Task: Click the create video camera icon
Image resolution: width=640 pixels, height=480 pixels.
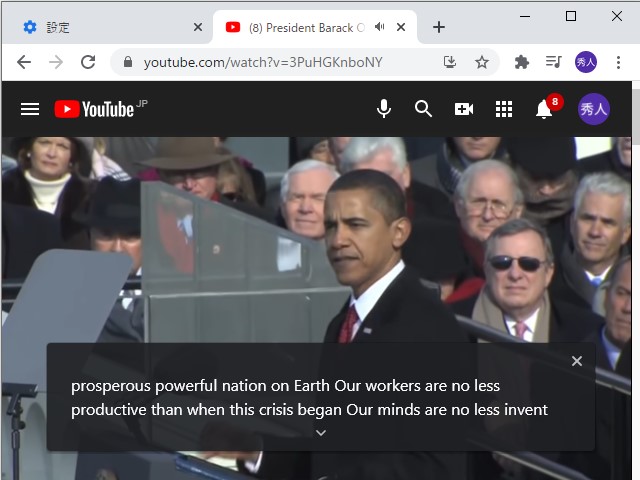Action: click(464, 109)
